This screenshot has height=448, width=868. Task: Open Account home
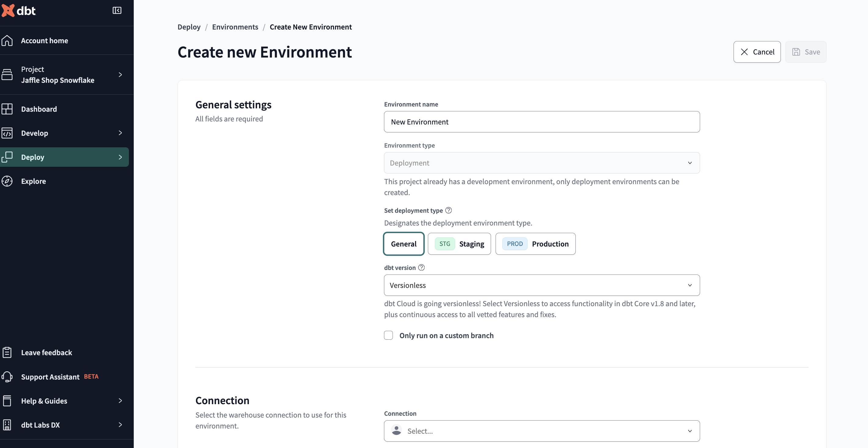44,40
